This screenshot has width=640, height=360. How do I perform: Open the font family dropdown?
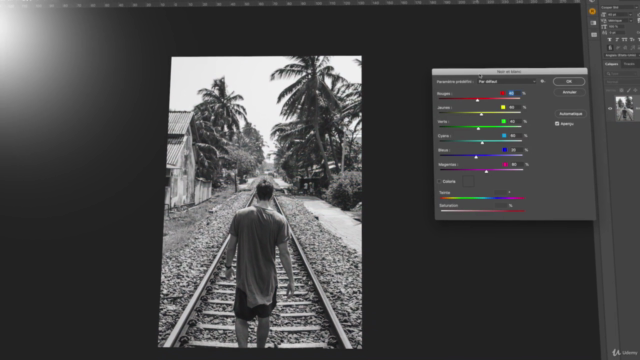coord(619,7)
